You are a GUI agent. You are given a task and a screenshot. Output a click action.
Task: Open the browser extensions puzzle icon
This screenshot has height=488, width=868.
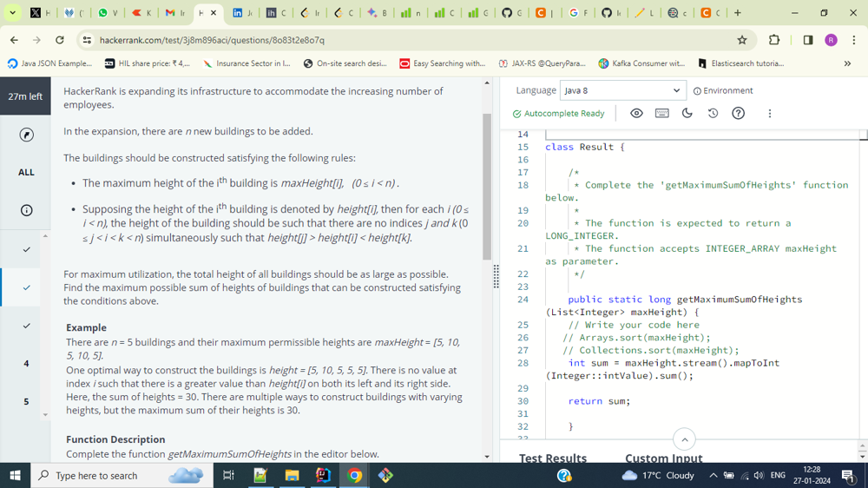tap(774, 40)
